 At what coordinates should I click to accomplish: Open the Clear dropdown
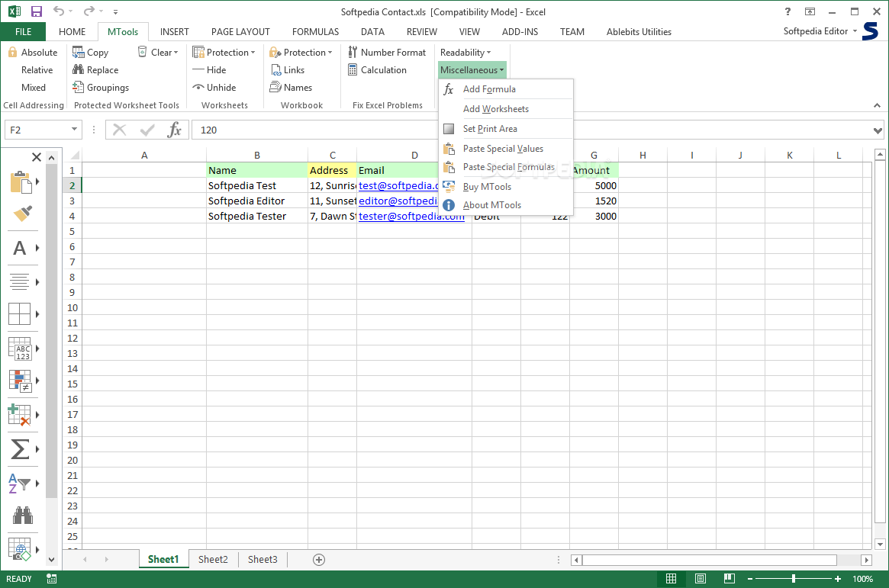tap(158, 52)
